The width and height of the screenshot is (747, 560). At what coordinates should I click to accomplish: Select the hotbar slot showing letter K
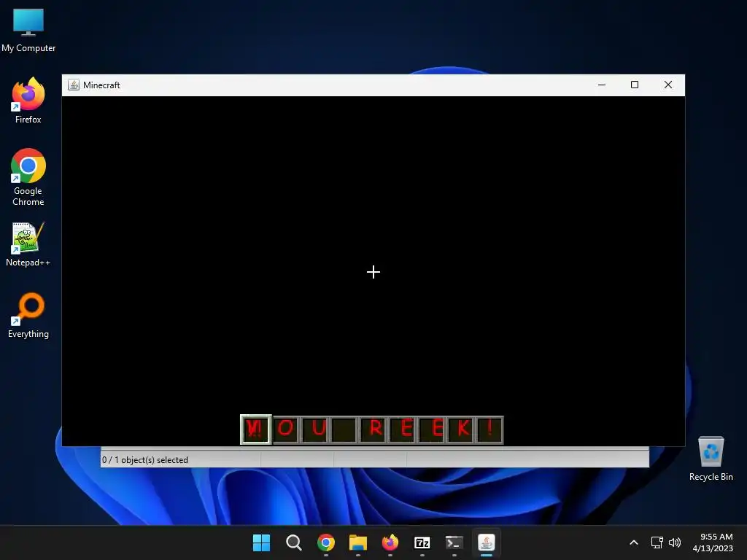click(460, 430)
